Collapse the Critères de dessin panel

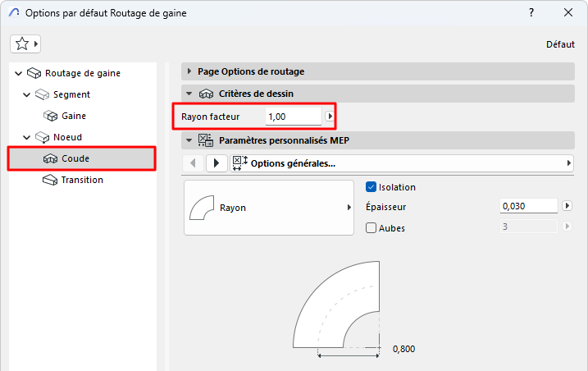pyautogui.click(x=189, y=94)
